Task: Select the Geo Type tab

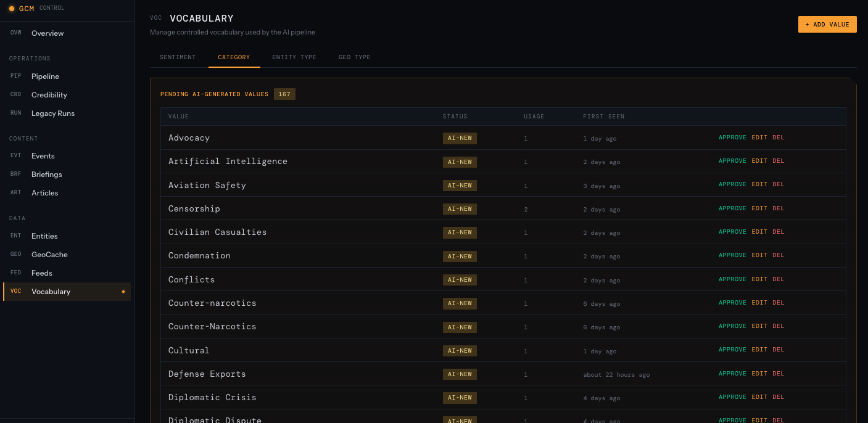Action: tap(354, 57)
